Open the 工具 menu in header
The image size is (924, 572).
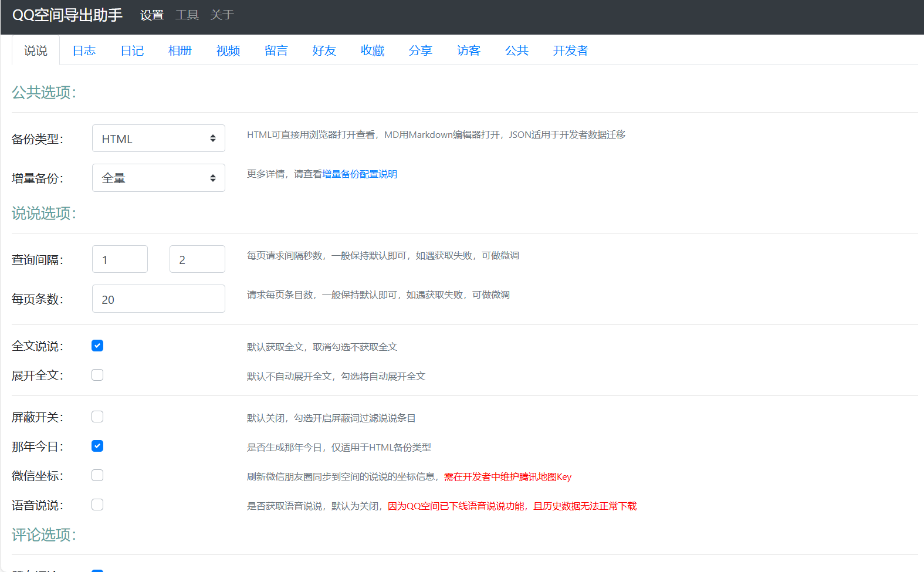(x=187, y=15)
